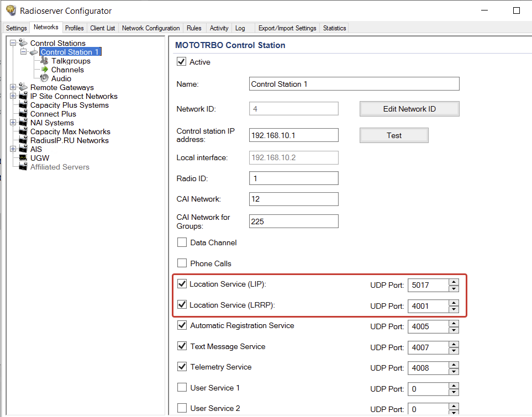Select Channels in the tree
Screen dimensions: 532x417
tap(67, 70)
